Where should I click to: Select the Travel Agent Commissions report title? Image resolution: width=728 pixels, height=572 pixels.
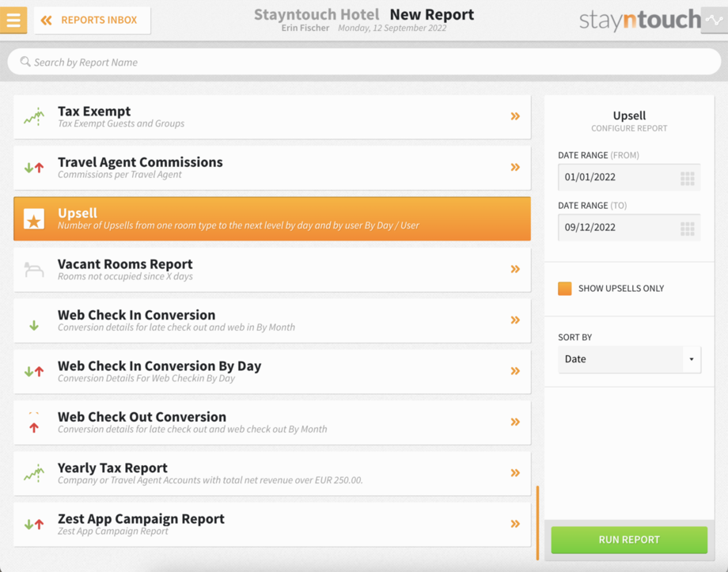[x=140, y=162]
